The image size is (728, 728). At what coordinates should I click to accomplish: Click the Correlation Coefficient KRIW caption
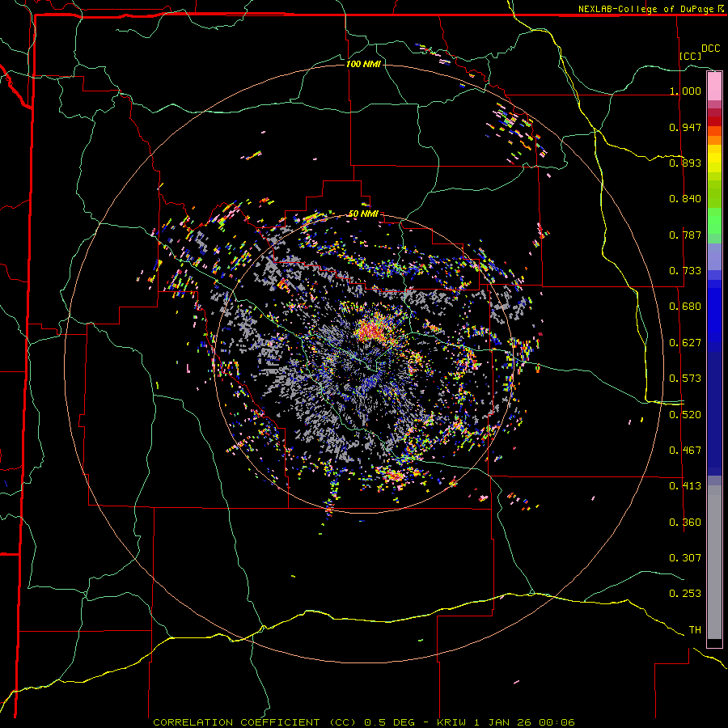click(x=364, y=722)
